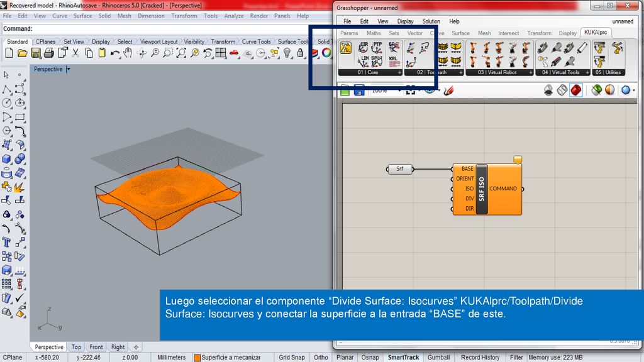Toggle Osnap in status bar

coord(370,358)
